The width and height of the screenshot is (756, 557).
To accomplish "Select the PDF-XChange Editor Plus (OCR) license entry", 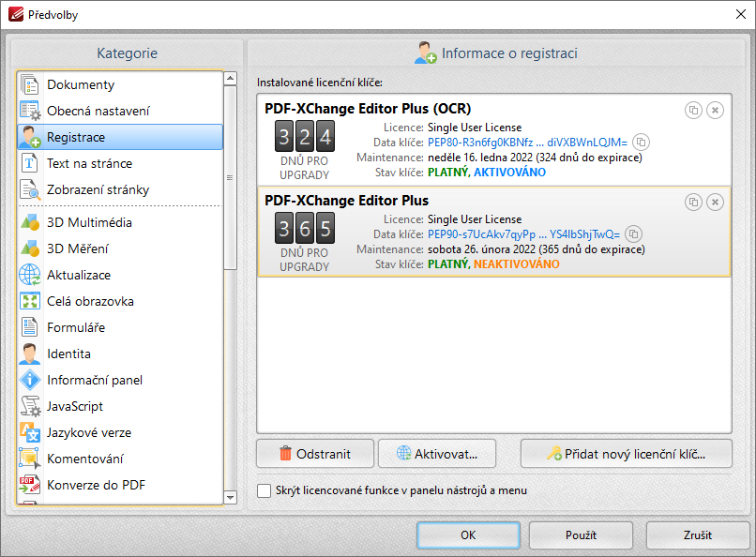I will 494,140.
